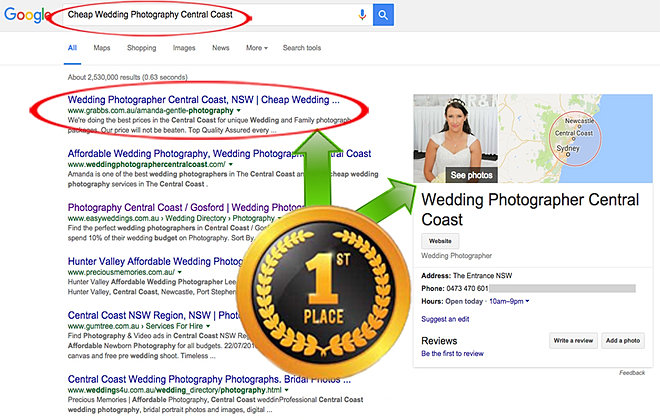Expand the hours 10am–9pm dropdown
Image resolution: width=660 pixels, height=420 pixels.
509,301
